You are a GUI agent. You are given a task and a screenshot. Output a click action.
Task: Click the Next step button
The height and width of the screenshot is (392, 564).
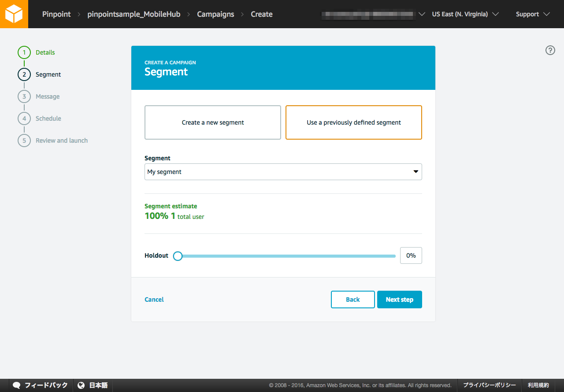pos(399,300)
